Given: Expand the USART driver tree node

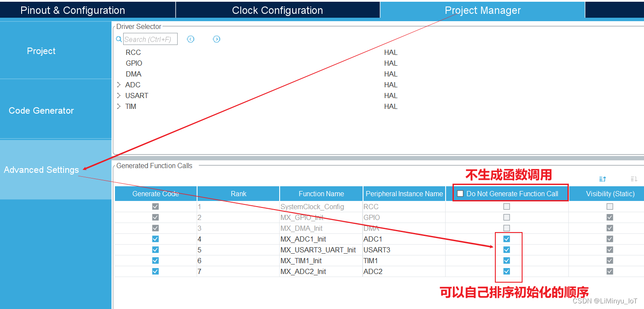Looking at the screenshot, I should [119, 96].
